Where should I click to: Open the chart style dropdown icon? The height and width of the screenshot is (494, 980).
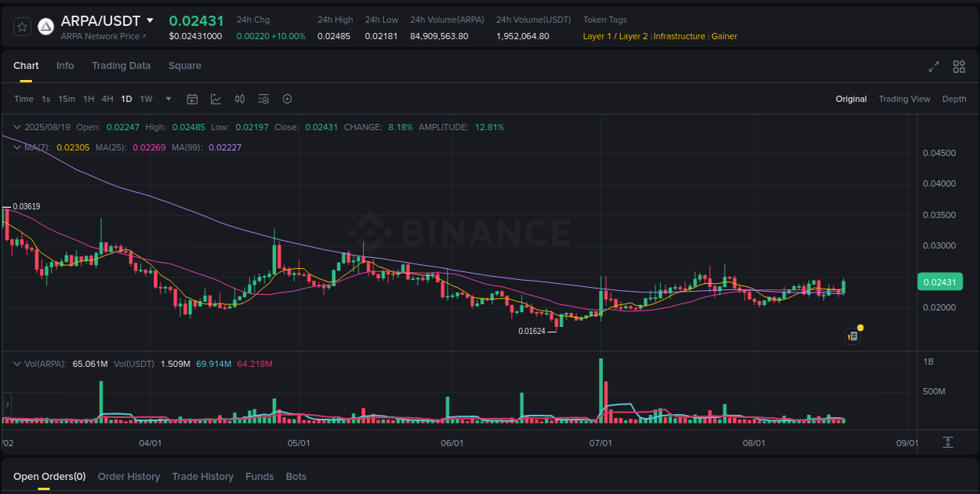[215, 99]
